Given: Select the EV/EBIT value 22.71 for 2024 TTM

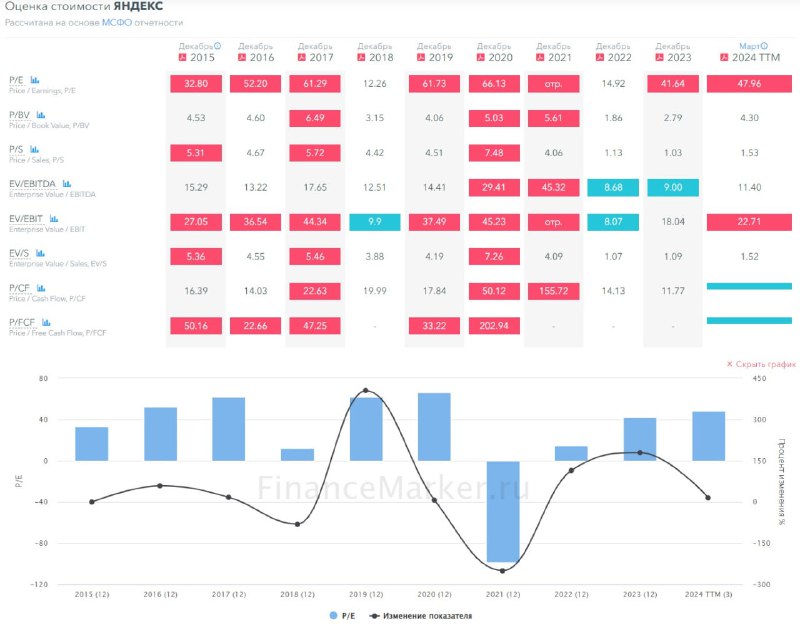Looking at the screenshot, I should click(x=749, y=222).
